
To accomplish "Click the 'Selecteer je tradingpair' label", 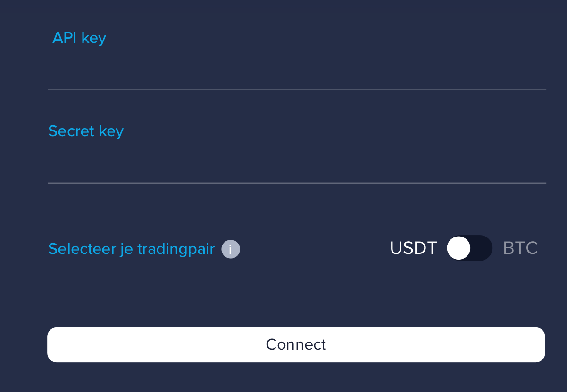I will point(131,249).
